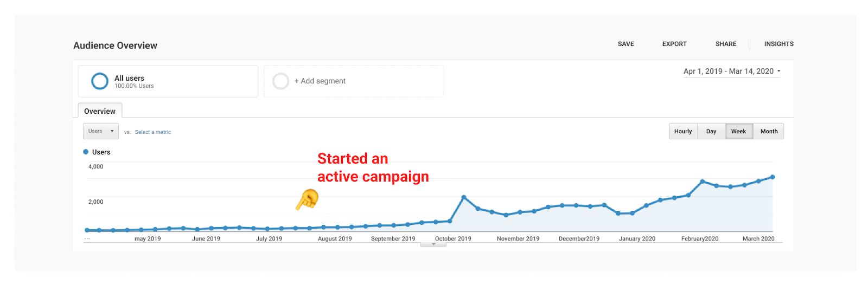868x285 pixels.
Task: Switch chart granularity to Week
Action: tap(738, 132)
